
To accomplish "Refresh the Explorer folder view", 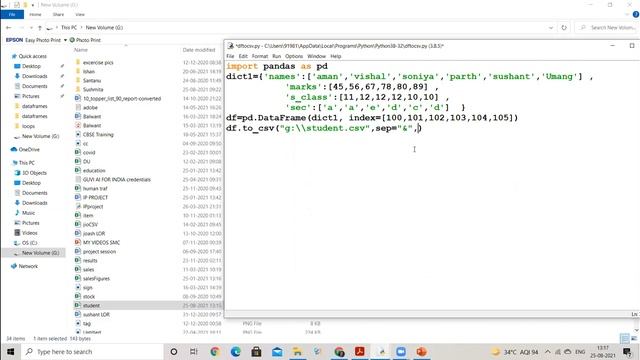I will coord(564,28).
